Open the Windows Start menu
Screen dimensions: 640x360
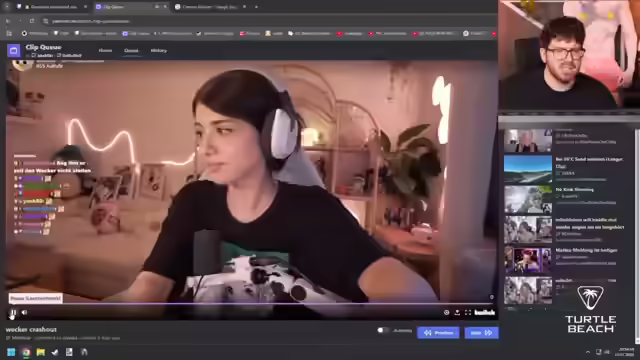pyautogui.click(x=11, y=352)
